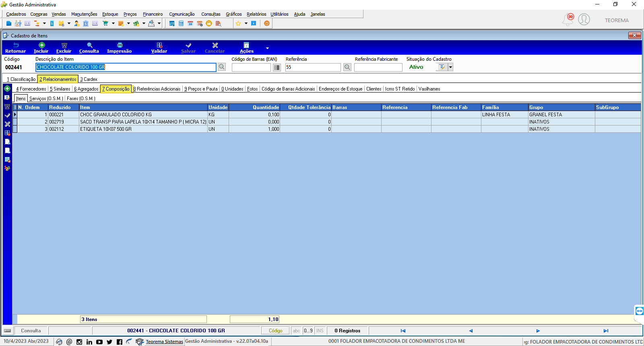Click the calculator icon in top toolbar
This screenshot has width=644, height=346.
[181, 23]
